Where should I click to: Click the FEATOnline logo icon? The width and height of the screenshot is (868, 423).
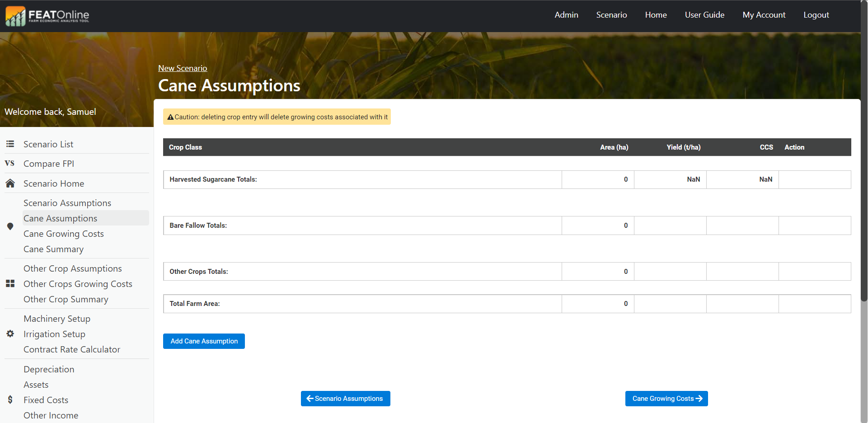(x=15, y=16)
